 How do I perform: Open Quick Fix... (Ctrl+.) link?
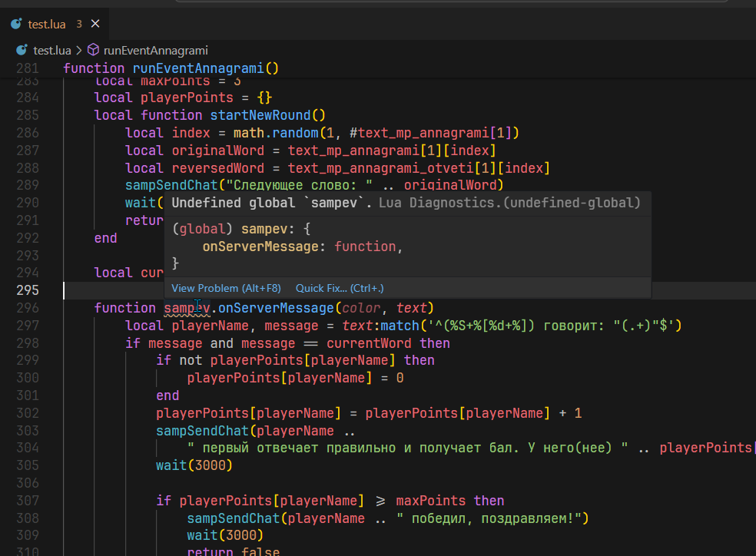tap(340, 288)
